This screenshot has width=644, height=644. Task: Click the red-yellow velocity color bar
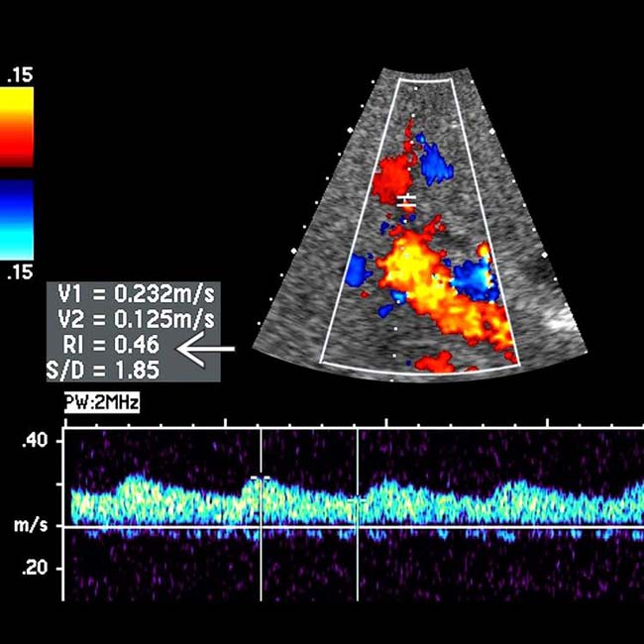[19, 127]
